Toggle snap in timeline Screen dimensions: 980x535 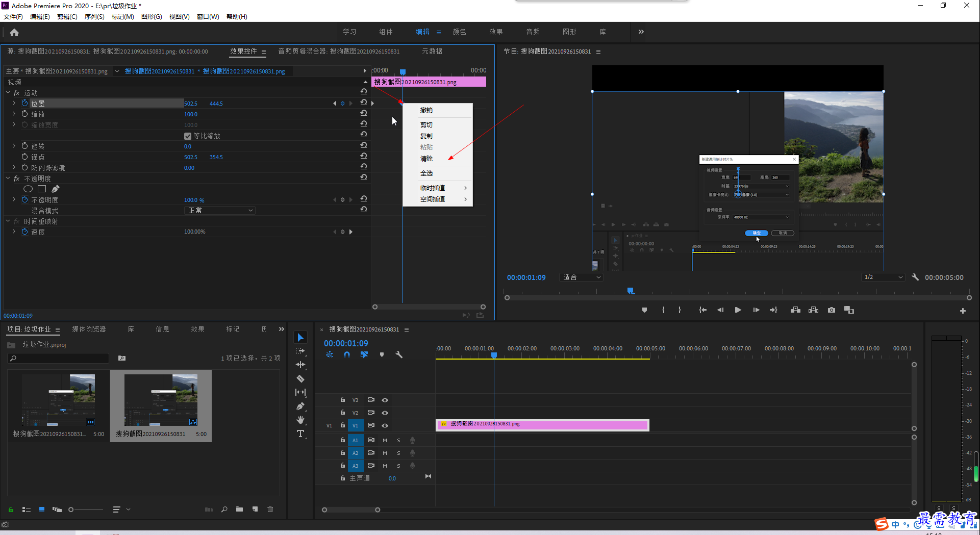pyautogui.click(x=347, y=354)
